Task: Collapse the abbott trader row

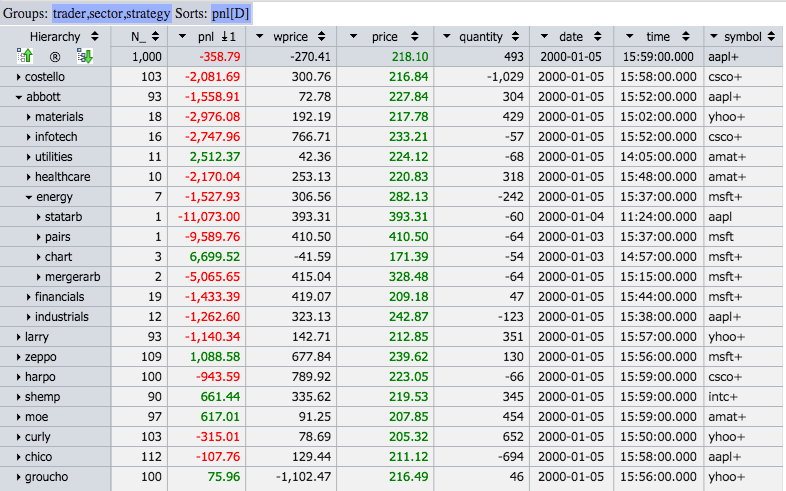Action: pos(19,97)
